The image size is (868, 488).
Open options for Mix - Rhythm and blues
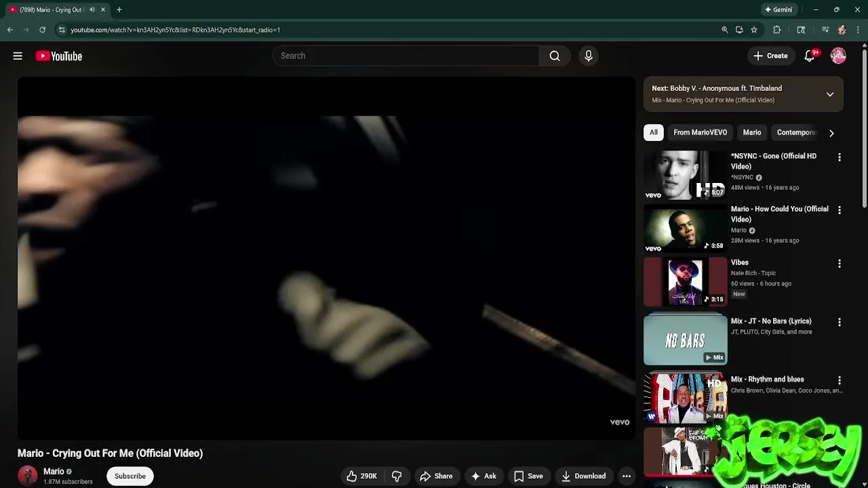coord(840,381)
